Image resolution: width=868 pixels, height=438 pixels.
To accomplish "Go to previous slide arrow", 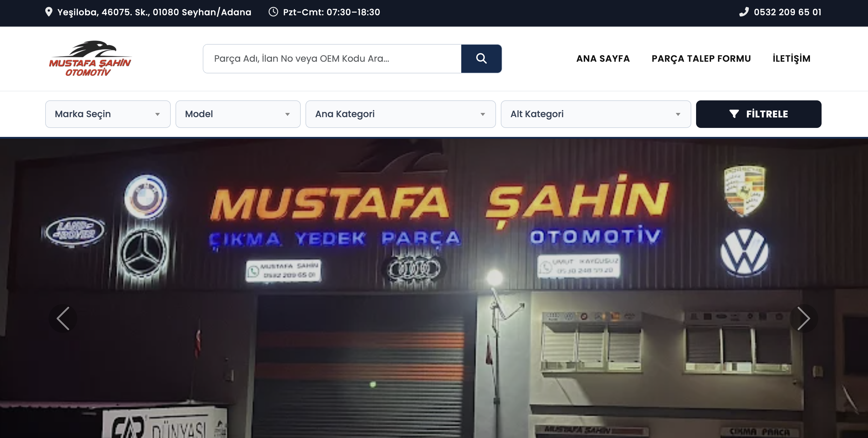I will click(x=63, y=318).
